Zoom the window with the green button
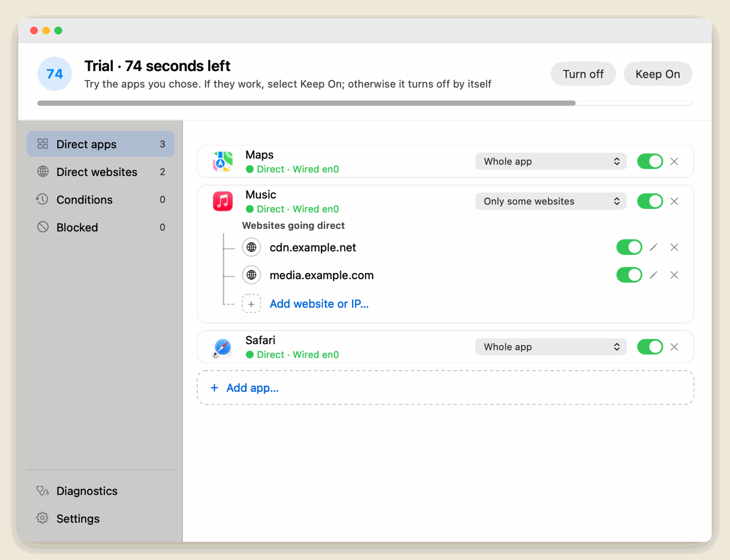The image size is (730, 560). [58, 31]
